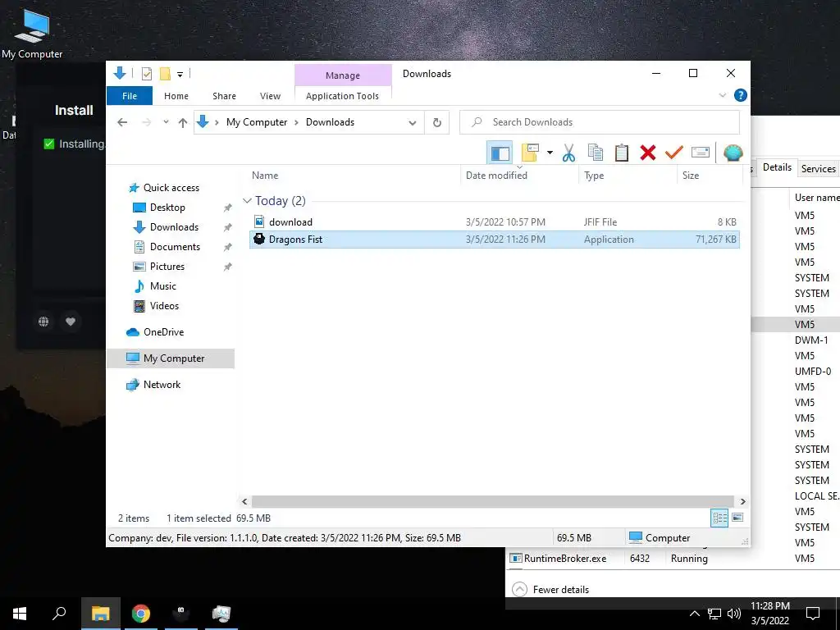Click Fewer details in Task Manager
The height and width of the screenshot is (630, 840).
click(550, 589)
